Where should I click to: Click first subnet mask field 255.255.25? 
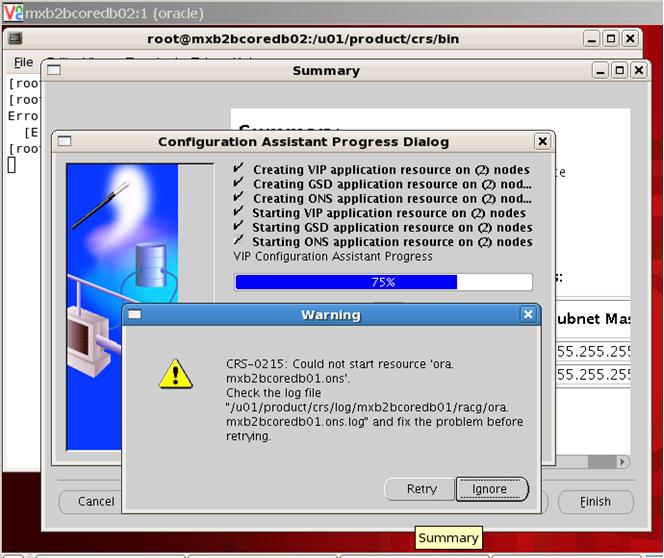[593, 351]
